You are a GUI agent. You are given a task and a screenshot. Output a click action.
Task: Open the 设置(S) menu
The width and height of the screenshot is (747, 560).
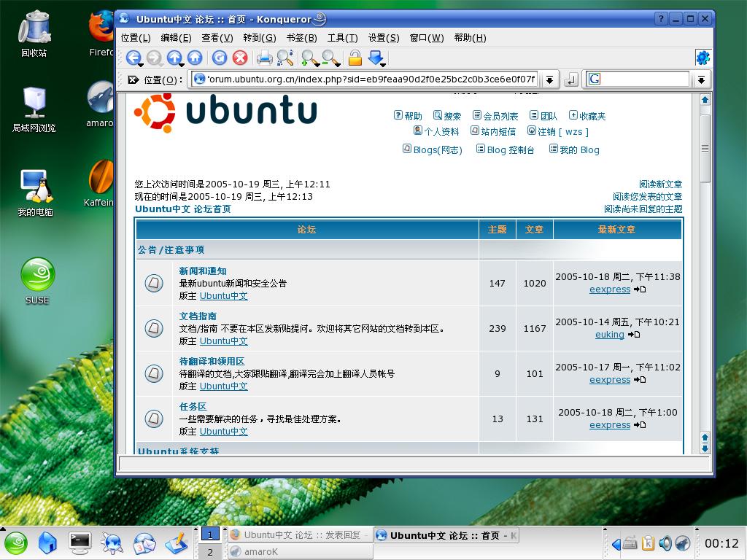384,38
